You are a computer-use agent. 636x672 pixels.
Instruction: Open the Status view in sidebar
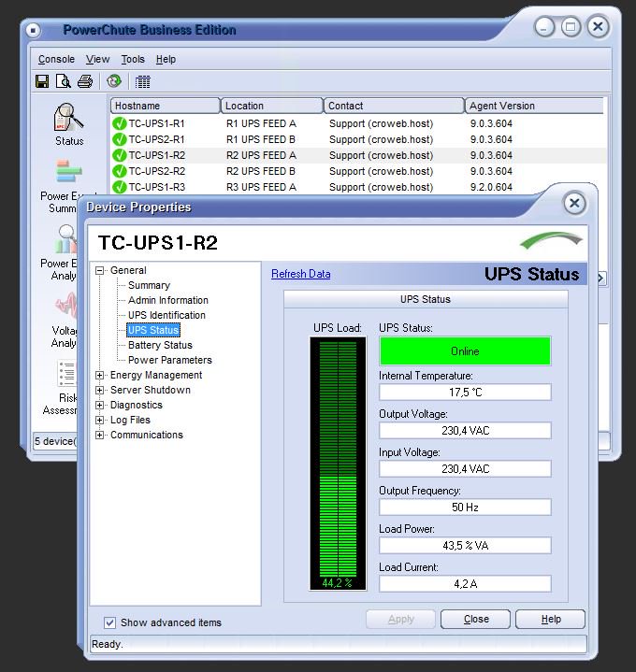click(68, 124)
